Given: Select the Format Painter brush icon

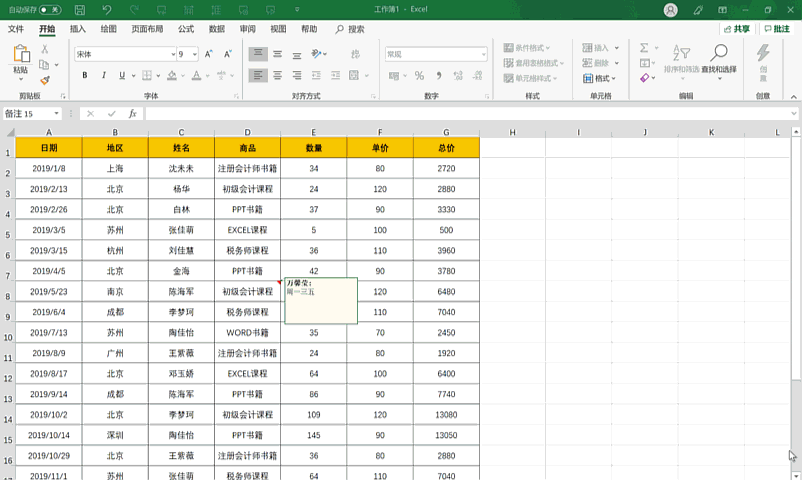Looking at the screenshot, I should coord(43,80).
